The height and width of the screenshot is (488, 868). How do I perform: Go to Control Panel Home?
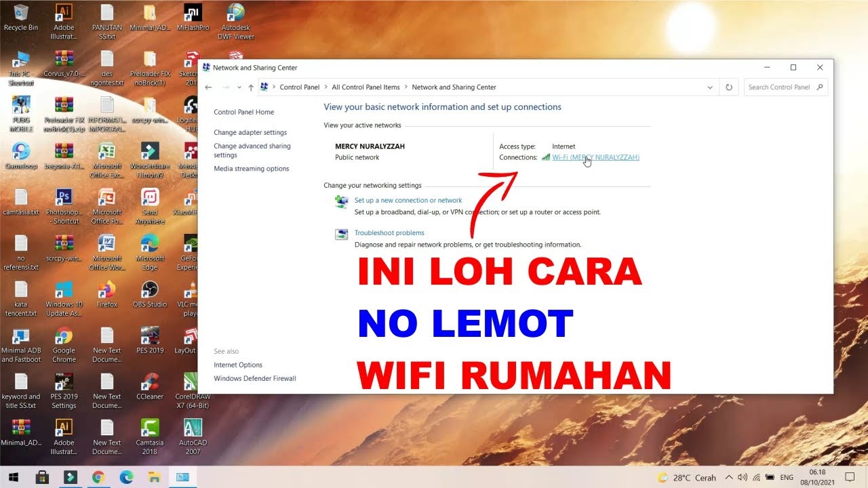click(244, 113)
